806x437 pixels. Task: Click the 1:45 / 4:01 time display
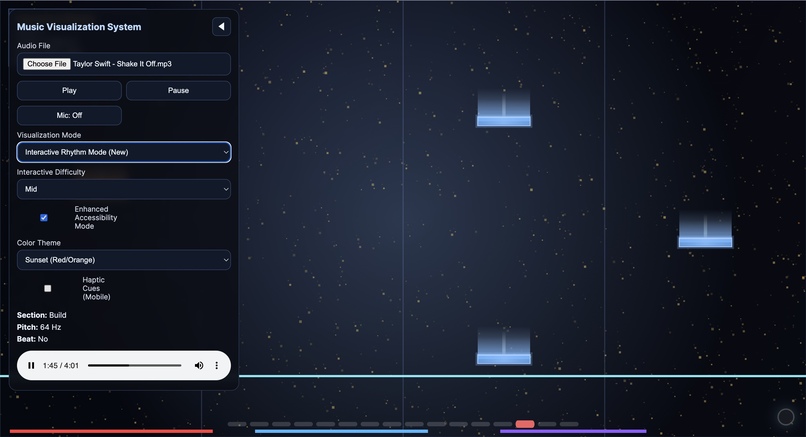61,366
